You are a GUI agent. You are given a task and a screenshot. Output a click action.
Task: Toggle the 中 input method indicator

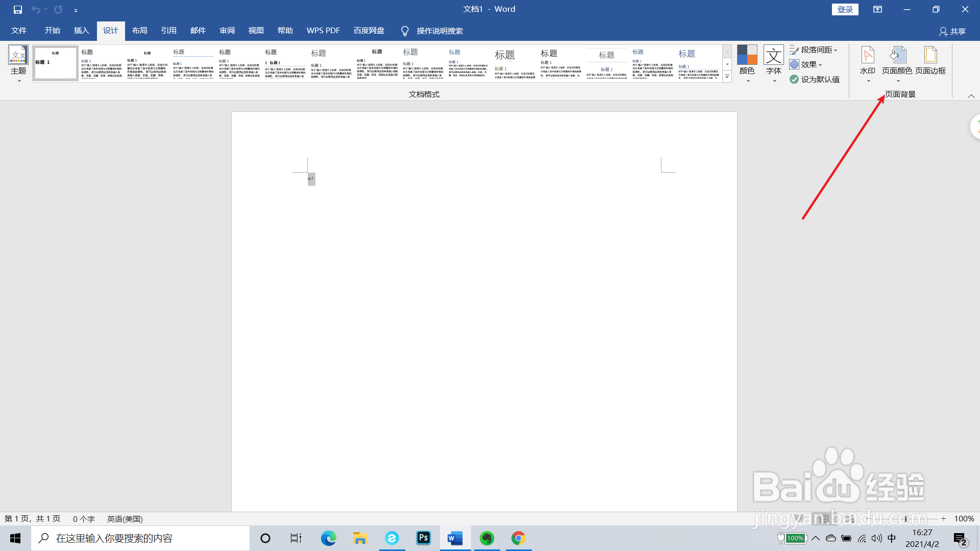pyautogui.click(x=892, y=538)
